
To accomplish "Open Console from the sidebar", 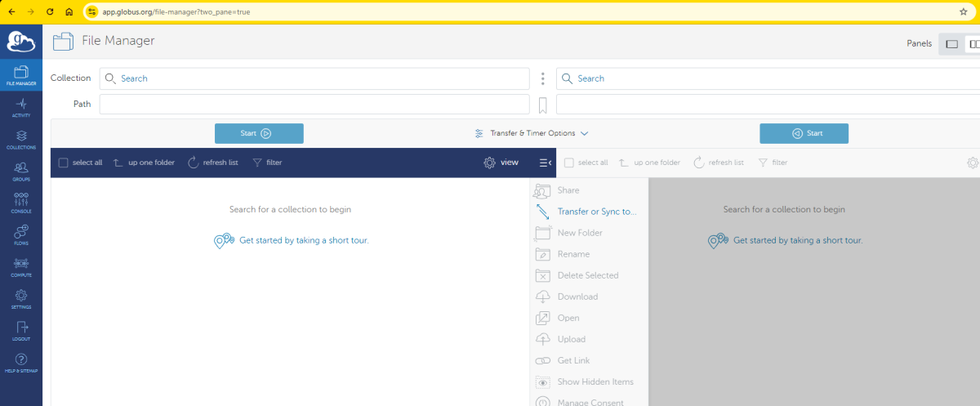I will [21, 203].
